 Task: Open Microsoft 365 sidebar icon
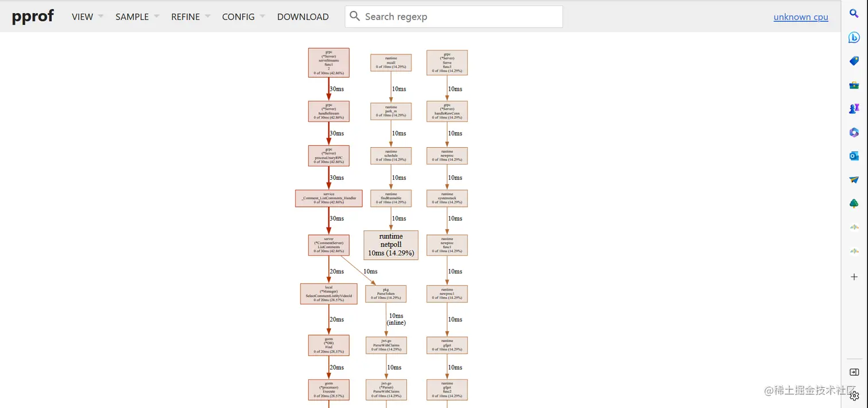[854, 132]
